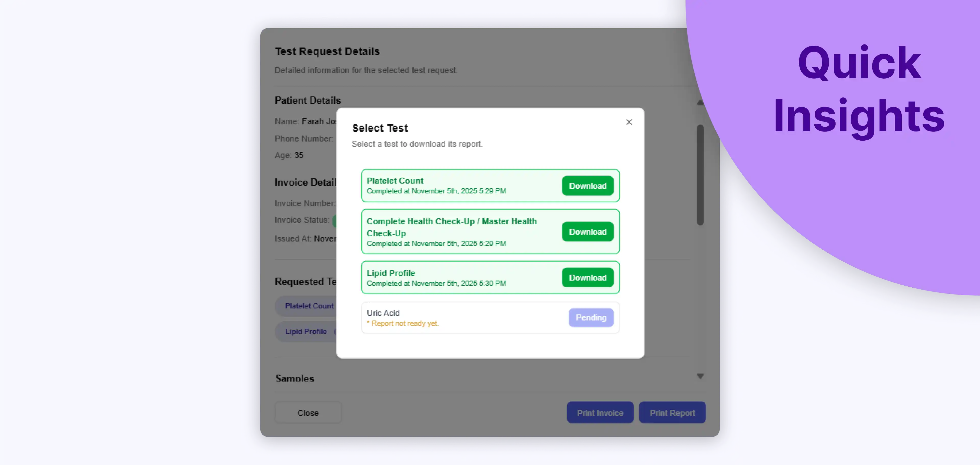This screenshot has width=980, height=465.
Task: Download the Platelet Count report
Action: coord(587,186)
